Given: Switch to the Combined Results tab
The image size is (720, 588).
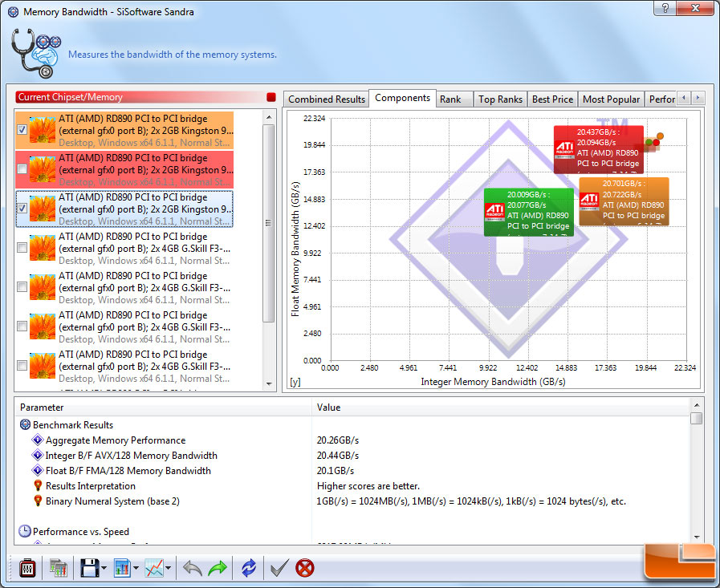Looking at the screenshot, I should point(327,99).
